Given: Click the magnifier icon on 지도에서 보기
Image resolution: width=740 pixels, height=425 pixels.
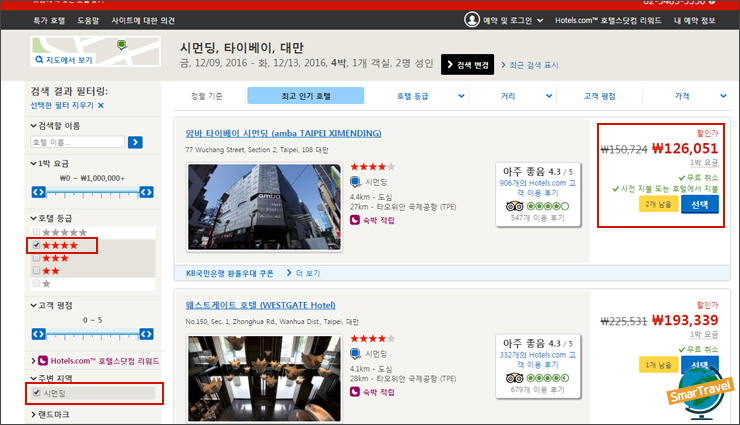Looking at the screenshot, I should pos(39,60).
